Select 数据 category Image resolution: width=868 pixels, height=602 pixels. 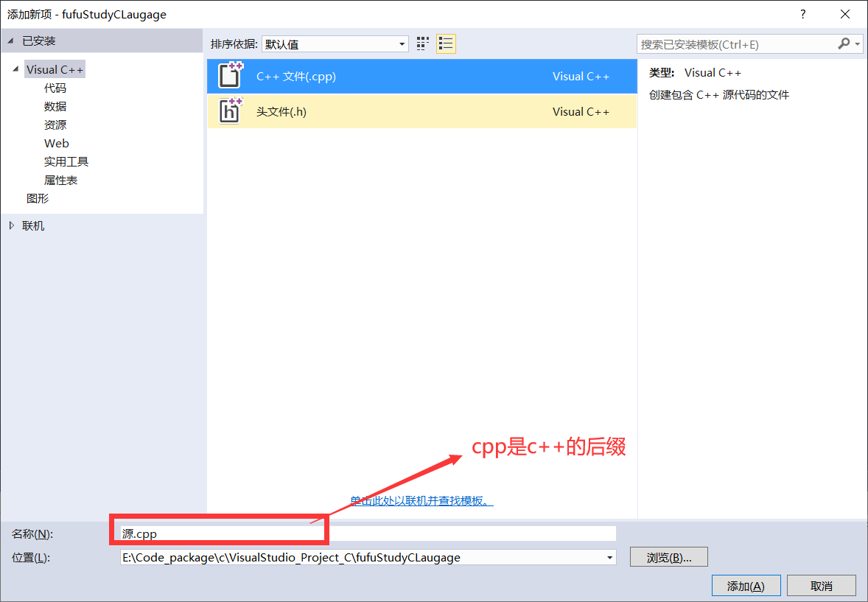coord(55,106)
